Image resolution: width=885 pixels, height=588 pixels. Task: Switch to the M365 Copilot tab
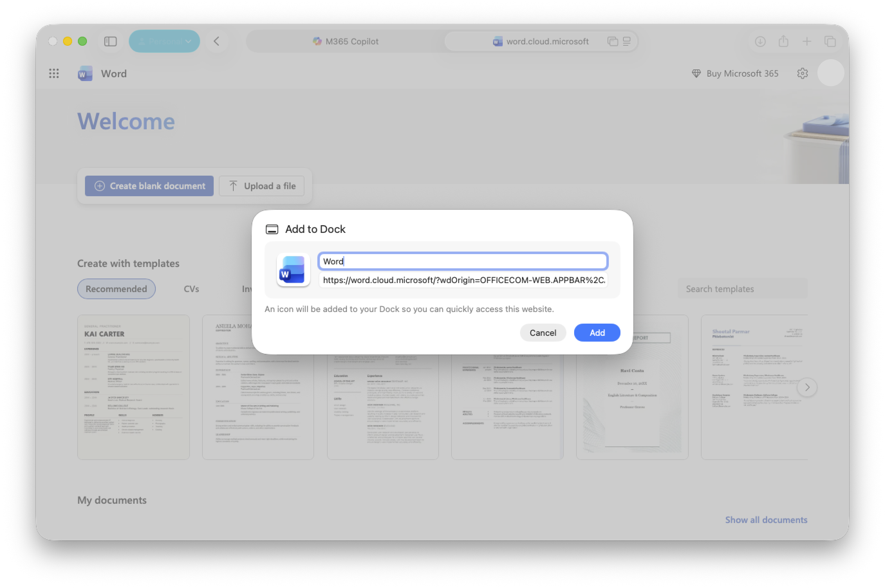pos(346,41)
